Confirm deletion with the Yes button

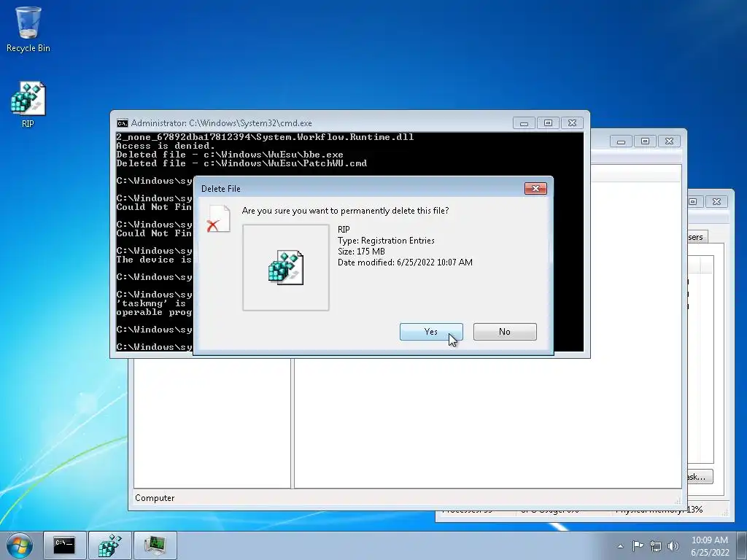(x=431, y=332)
